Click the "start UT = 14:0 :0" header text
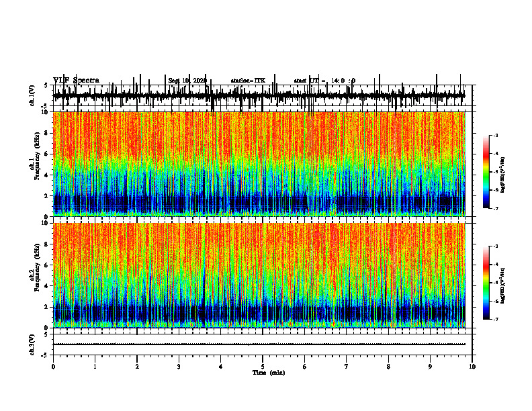The image size is (532, 411). coord(324,81)
